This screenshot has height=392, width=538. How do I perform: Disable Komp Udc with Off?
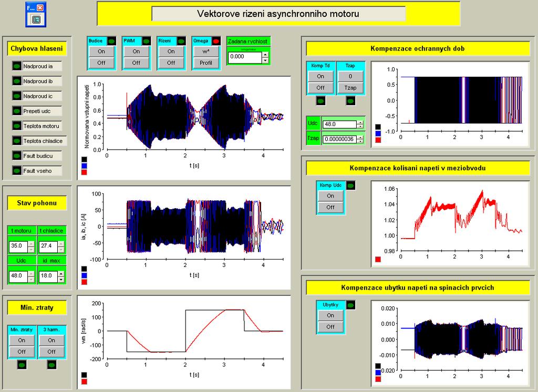[x=330, y=208]
